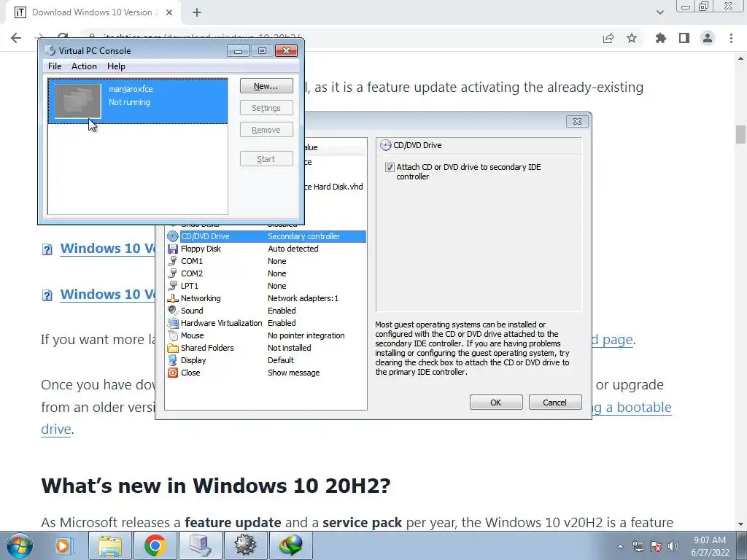Select the Shared Folders setting row
This screenshot has height=560, width=747.
coord(266,348)
